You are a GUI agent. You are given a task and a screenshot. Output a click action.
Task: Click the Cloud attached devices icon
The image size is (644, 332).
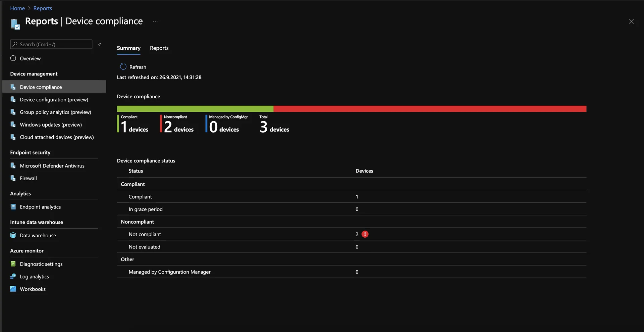click(x=13, y=137)
